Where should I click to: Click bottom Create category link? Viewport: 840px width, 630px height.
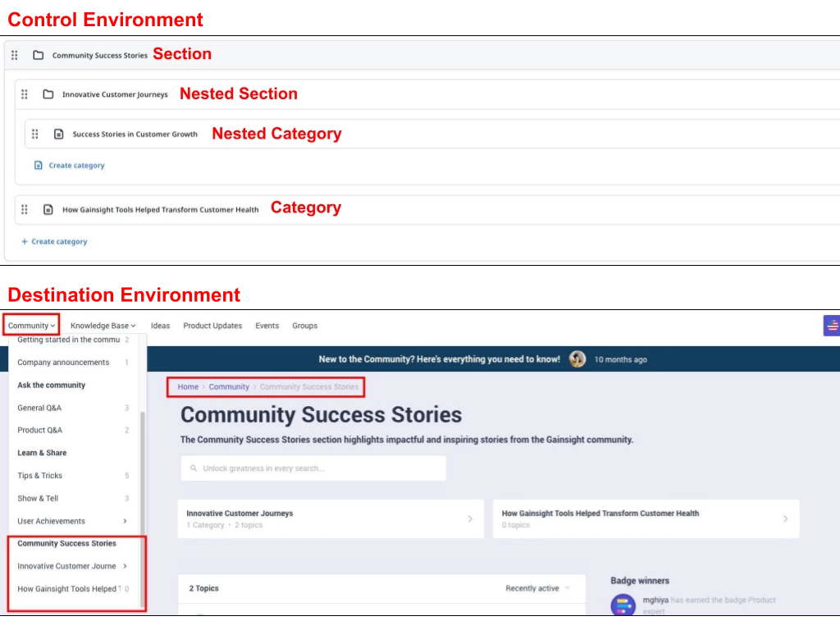point(59,242)
